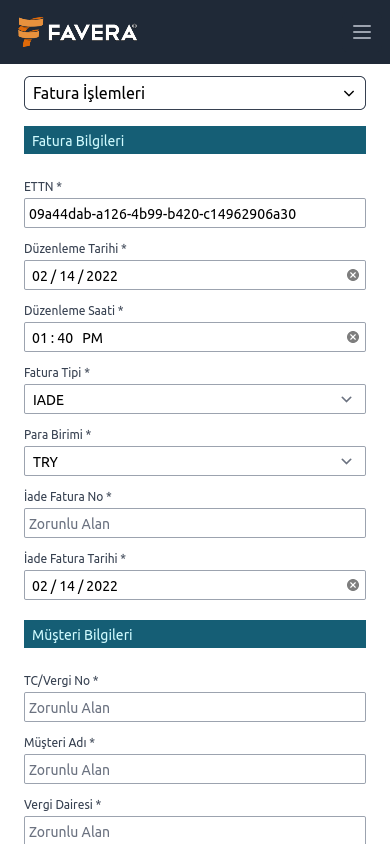
Task: Focus the Müşteri Adı input field
Action: 195,769
